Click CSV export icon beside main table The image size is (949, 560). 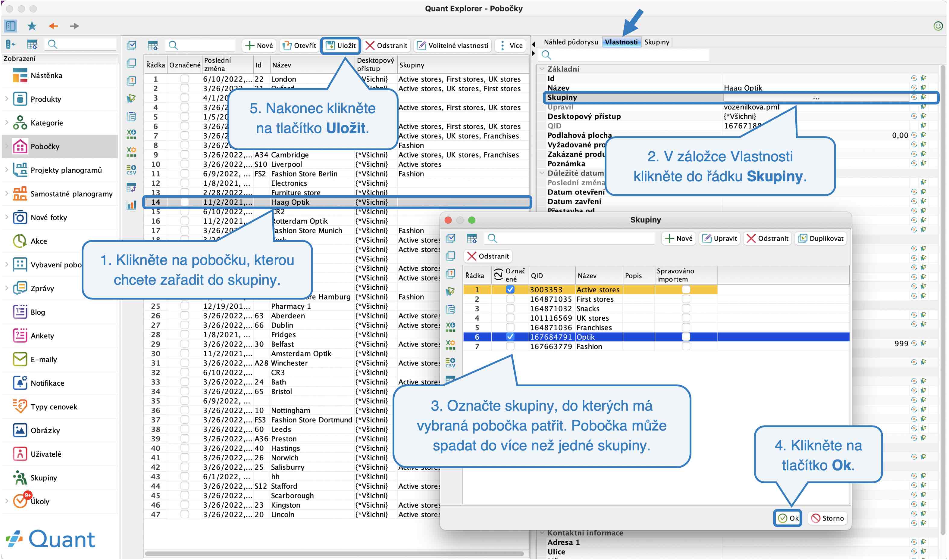pos(131,170)
